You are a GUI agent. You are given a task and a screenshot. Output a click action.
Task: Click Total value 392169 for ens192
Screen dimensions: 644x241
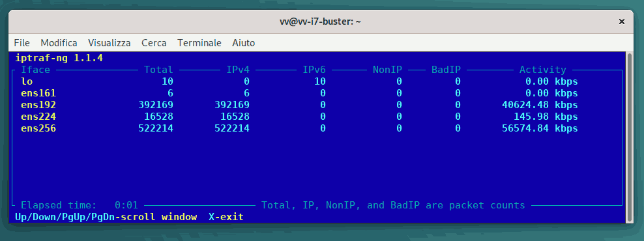pyautogui.click(x=156, y=105)
